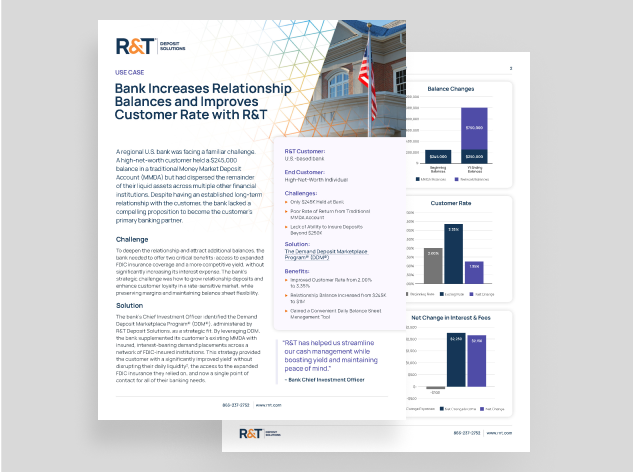633x472 pixels.
Task: Click the navy legend swatch under the Customer Rate chart
Action: pos(442,294)
